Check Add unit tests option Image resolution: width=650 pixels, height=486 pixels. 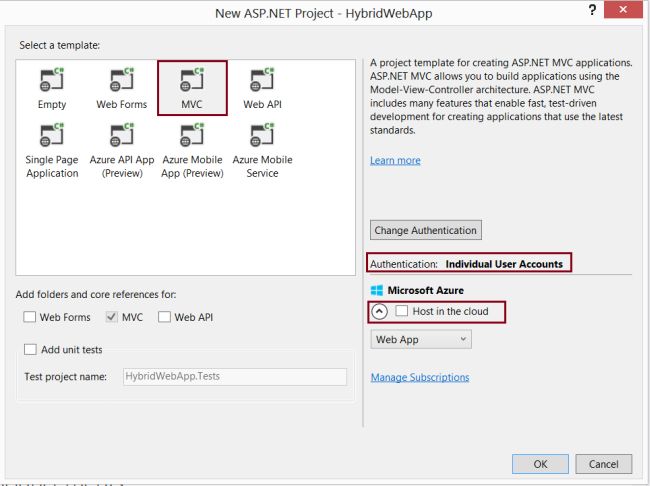click(x=30, y=349)
